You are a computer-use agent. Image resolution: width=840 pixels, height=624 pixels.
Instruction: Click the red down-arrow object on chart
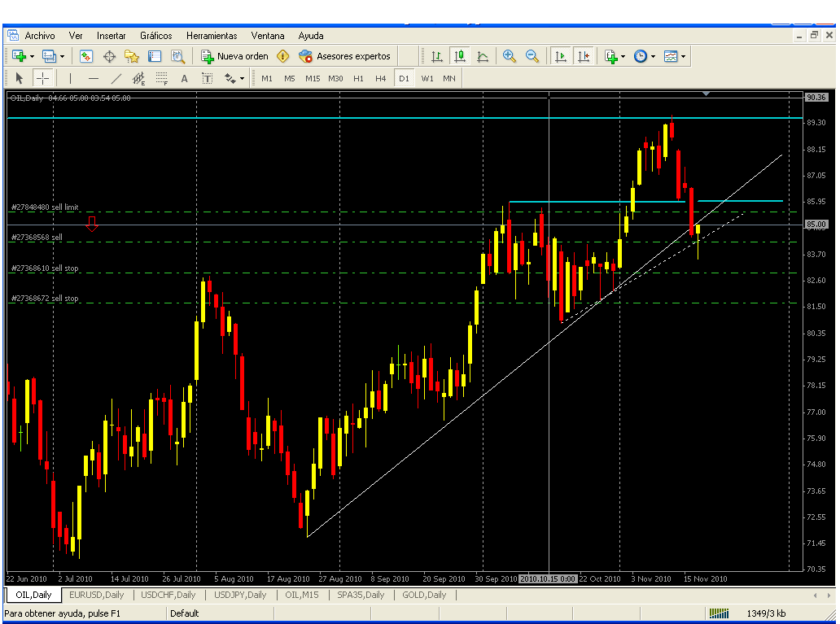[92, 224]
